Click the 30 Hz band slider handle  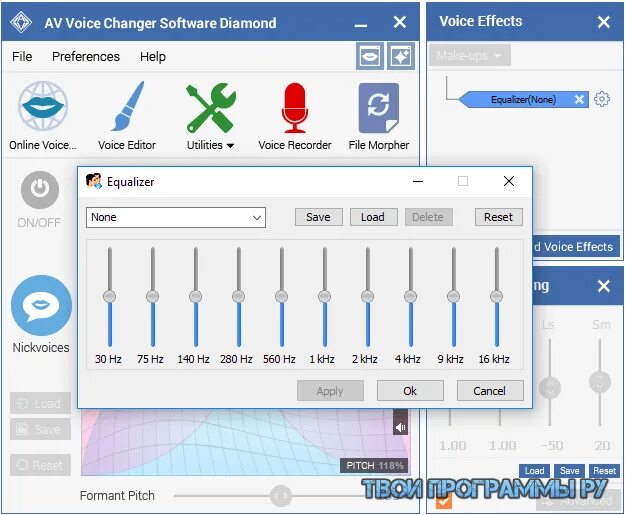coord(110,296)
